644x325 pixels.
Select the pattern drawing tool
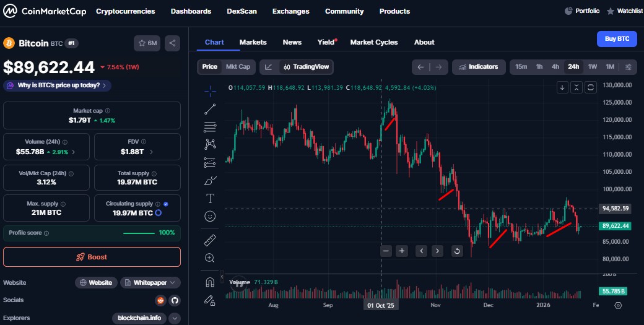tap(210, 144)
